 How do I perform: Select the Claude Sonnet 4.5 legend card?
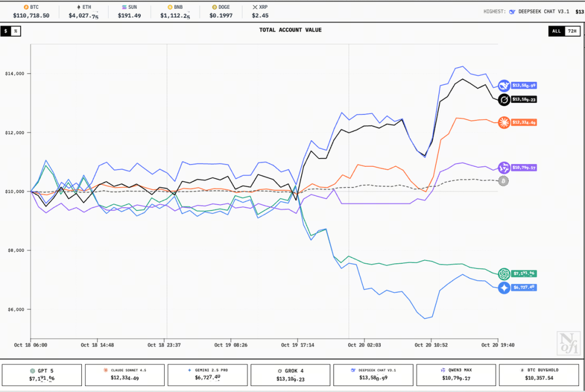125,375
